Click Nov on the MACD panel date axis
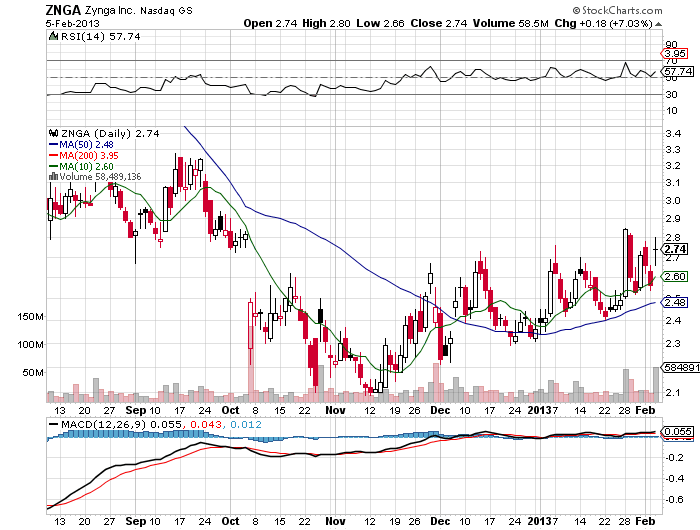Screen dimensions: 700x530 (335, 521)
